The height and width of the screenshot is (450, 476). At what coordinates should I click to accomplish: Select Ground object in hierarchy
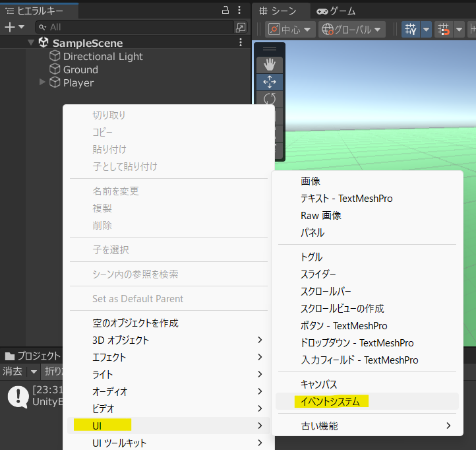[80, 70]
